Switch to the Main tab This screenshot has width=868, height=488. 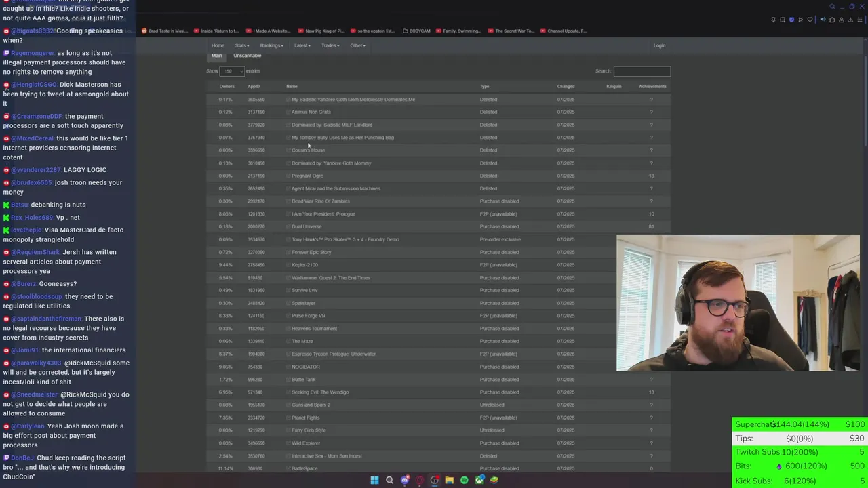pos(216,56)
